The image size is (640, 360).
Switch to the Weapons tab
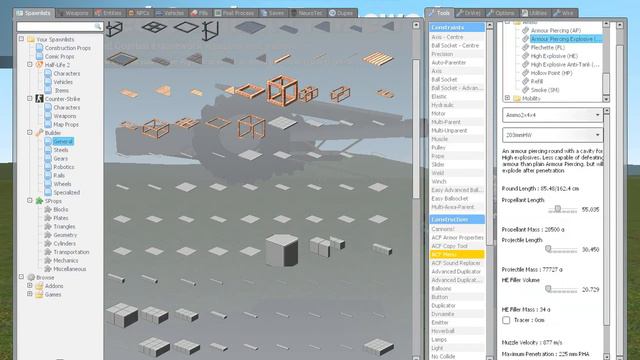[x=73, y=13]
